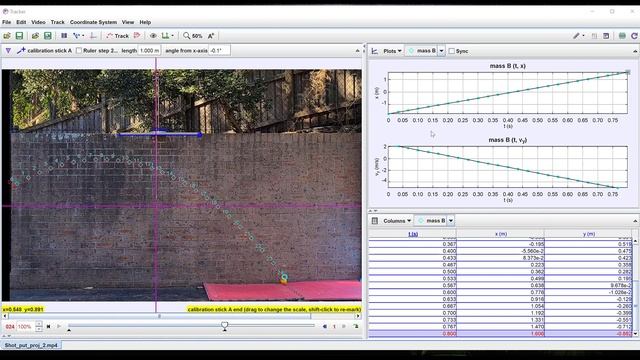
Task: Open a file with the Open icon
Action: [x=7, y=36]
